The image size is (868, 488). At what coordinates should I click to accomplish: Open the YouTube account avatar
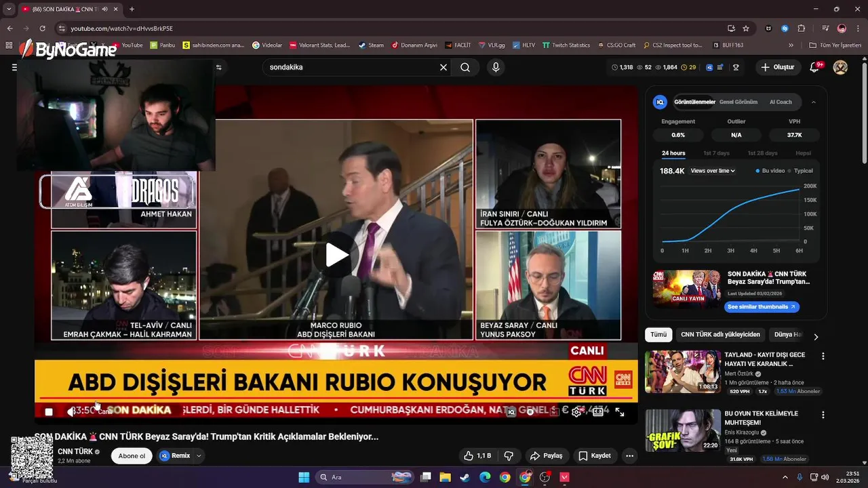coord(840,67)
